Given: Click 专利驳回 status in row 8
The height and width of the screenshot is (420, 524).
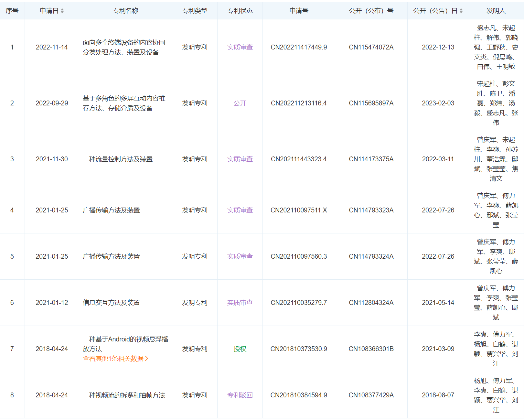Looking at the screenshot, I should [240, 395].
